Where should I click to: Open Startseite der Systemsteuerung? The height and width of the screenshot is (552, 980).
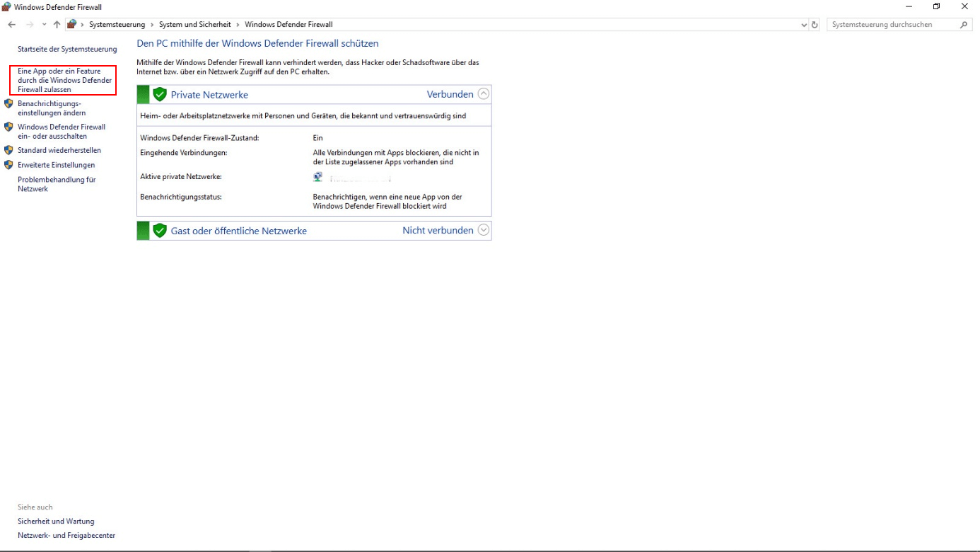(x=67, y=50)
